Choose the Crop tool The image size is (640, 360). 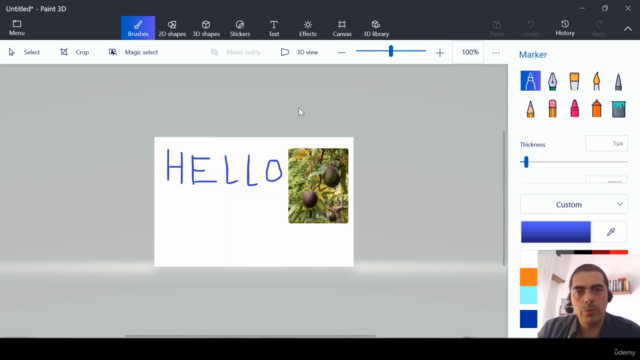click(75, 52)
